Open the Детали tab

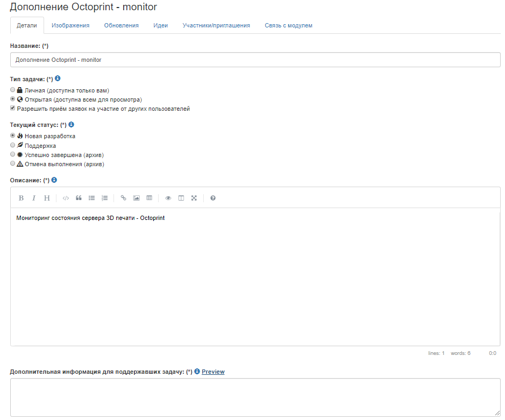[27, 25]
